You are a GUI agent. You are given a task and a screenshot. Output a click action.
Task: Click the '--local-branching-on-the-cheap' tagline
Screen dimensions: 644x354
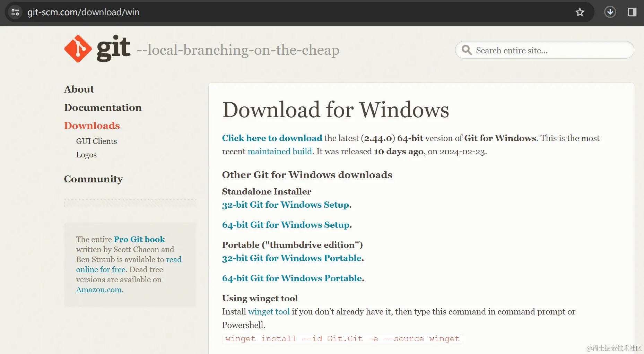[238, 50]
